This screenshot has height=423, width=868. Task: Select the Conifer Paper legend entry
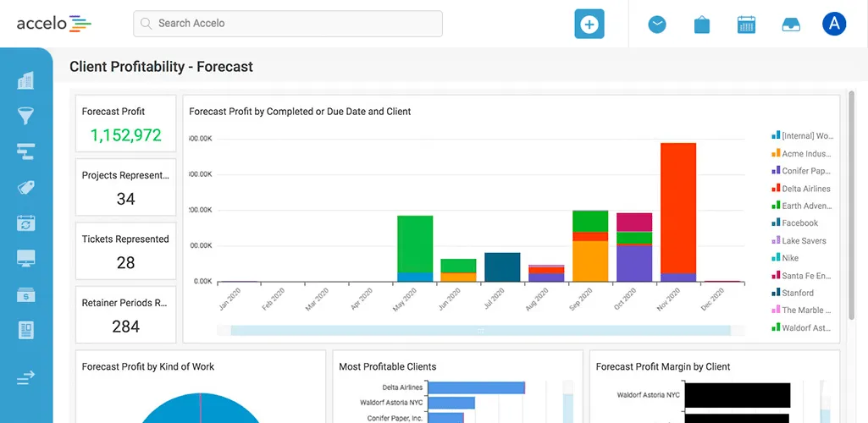802,171
